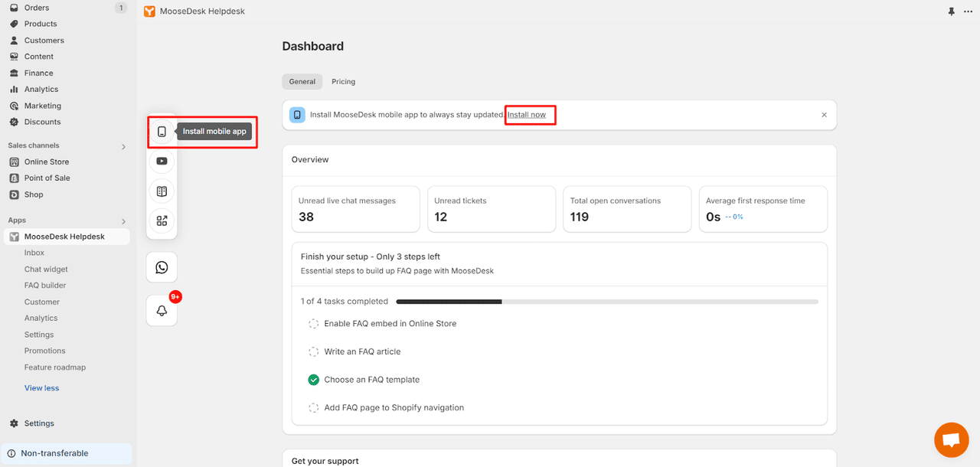Open MooseDesk Analytics submenu item

point(41,318)
